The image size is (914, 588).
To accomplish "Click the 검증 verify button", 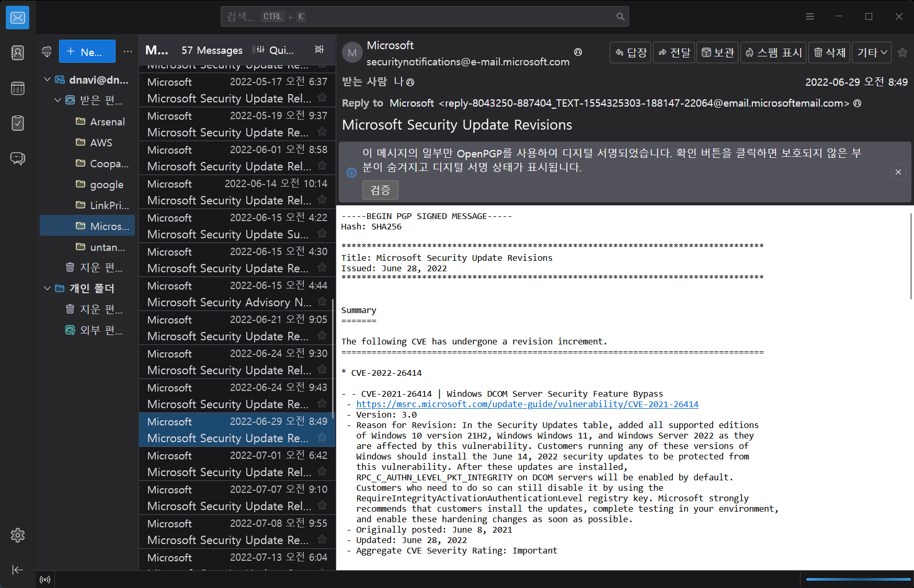I will pyautogui.click(x=380, y=190).
